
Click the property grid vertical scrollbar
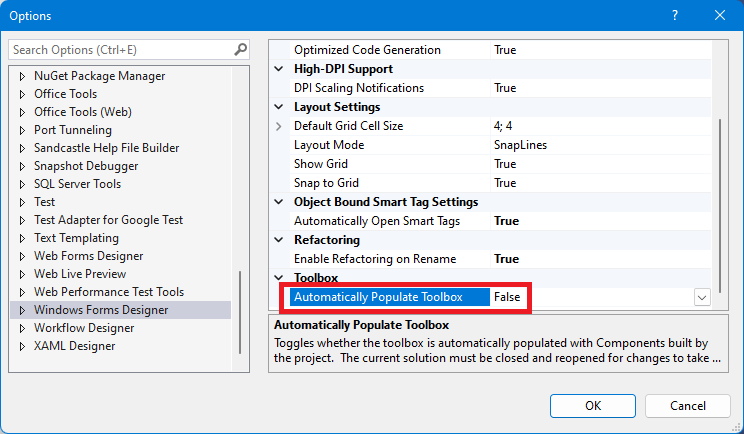pyautogui.click(x=720, y=206)
